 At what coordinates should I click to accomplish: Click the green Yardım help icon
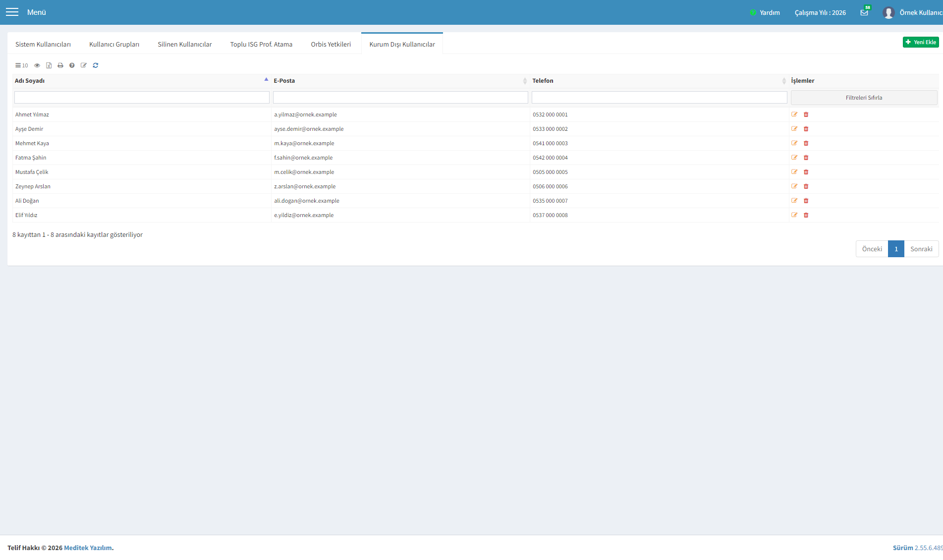pyautogui.click(x=753, y=13)
